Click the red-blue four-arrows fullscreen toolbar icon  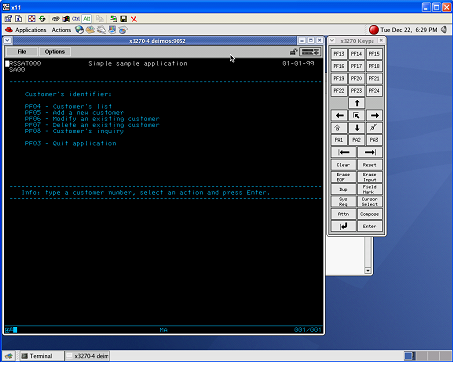[x=32, y=19]
